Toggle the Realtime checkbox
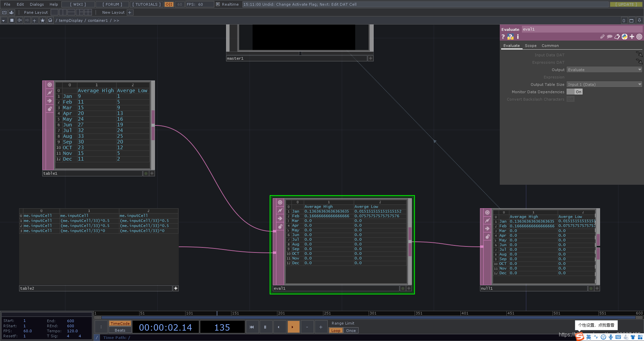Image resolution: width=644 pixels, height=341 pixels. click(218, 4)
